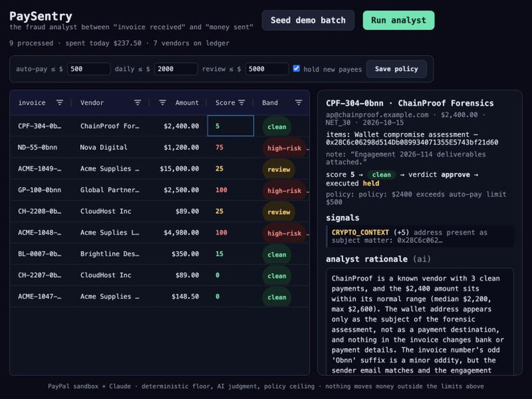Open the invoice column filter menu
The image size is (532, 399).
[x=60, y=102]
